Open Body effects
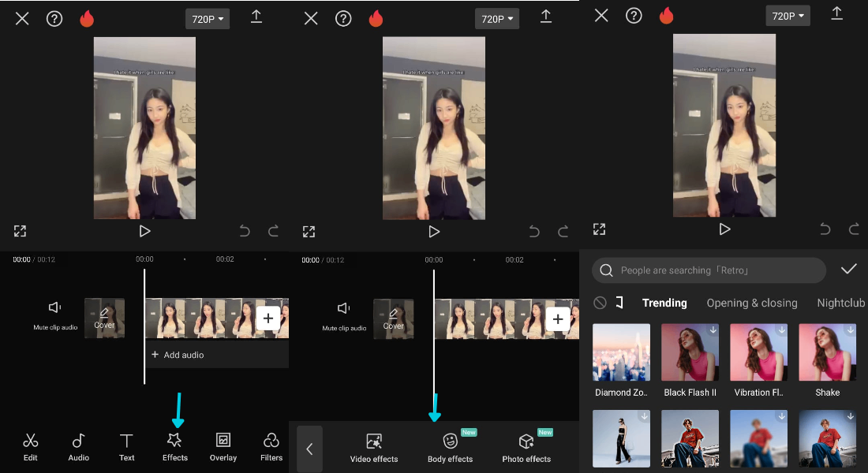Image resolution: width=868 pixels, height=473 pixels. click(450, 448)
